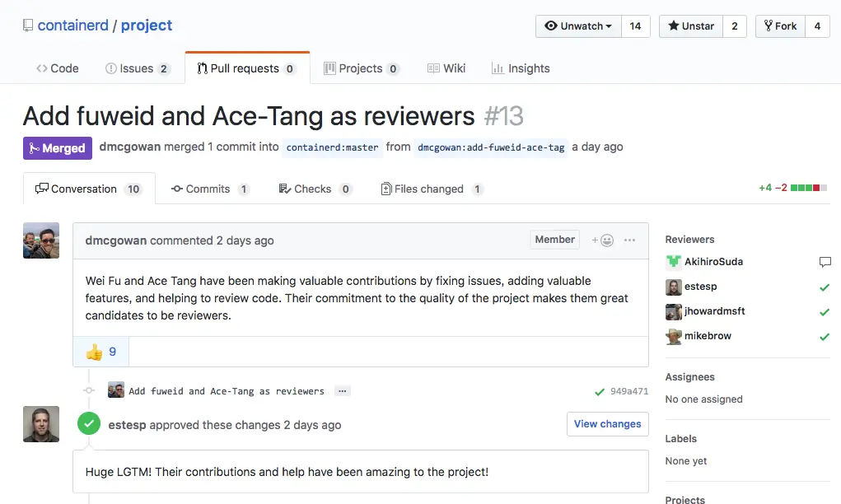Image resolution: width=841 pixels, height=504 pixels.
Task: Click the approval check next to mikebrow
Action: [x=825, y=337]
